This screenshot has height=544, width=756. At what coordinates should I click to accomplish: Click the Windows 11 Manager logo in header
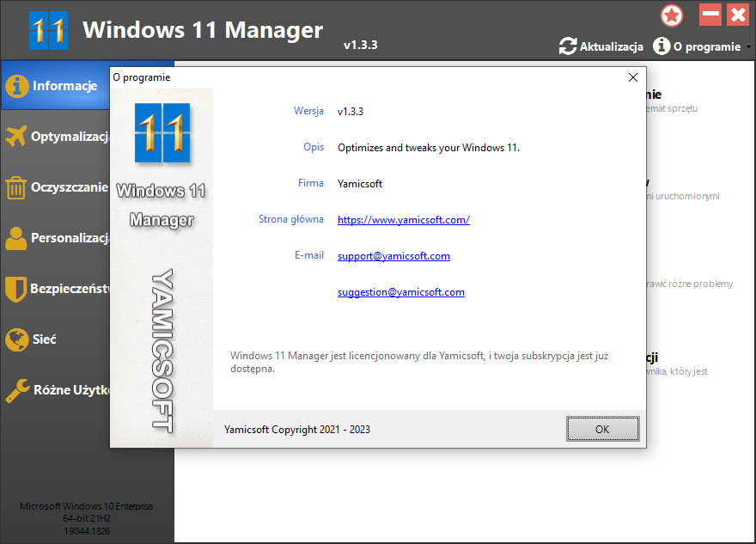48,31
